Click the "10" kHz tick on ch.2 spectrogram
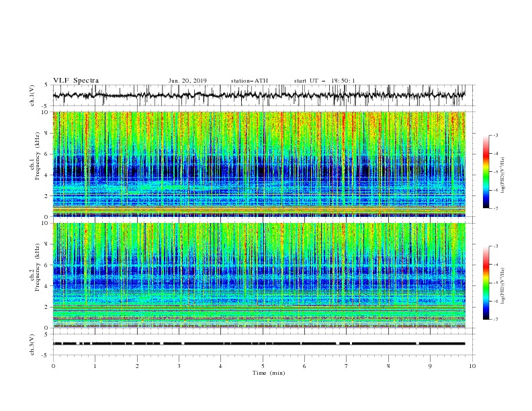This screenshot has width=532, height=411. (46, 223)
